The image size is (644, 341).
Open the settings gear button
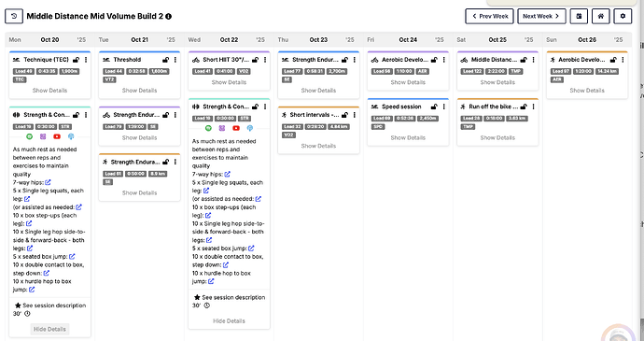(623, 17)
